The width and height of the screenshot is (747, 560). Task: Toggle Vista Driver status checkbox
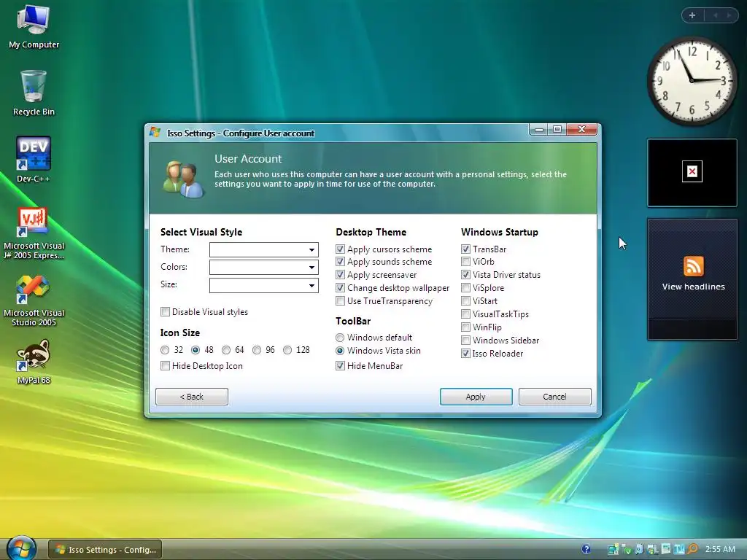click(x=466, y=275)
